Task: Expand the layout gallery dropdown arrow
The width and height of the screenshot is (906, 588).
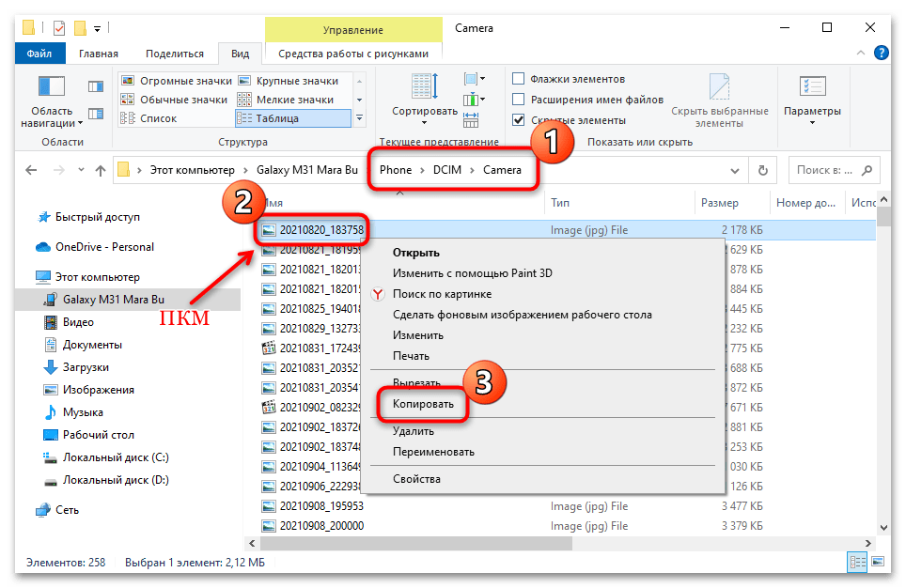Action: [359, 118]
